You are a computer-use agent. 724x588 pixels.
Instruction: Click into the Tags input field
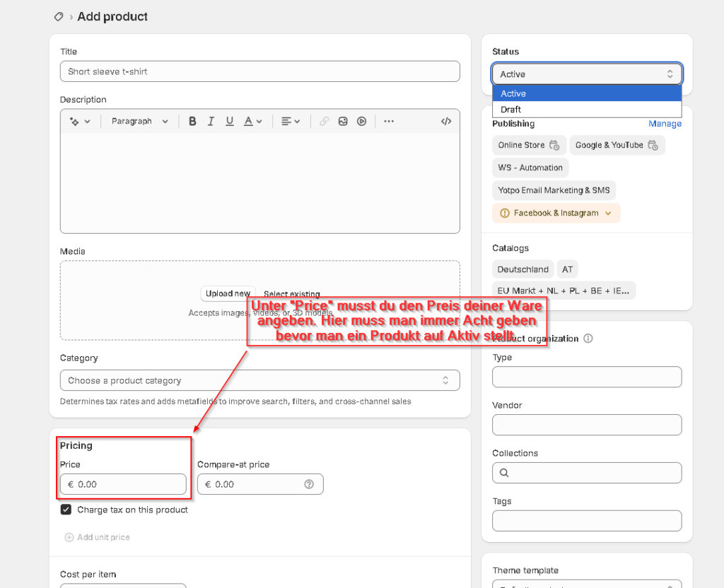pyautogui.click(x=587, y=521)
